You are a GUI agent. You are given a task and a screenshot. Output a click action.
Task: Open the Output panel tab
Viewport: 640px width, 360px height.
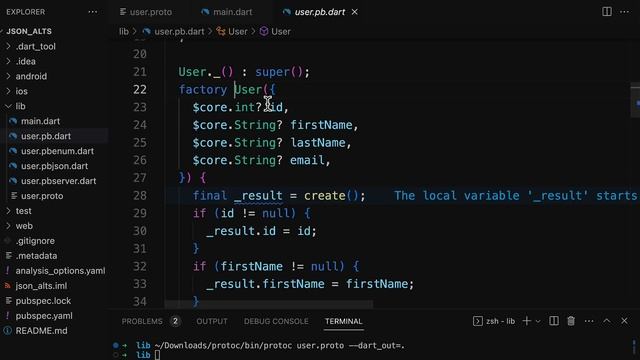pos(212,321)
